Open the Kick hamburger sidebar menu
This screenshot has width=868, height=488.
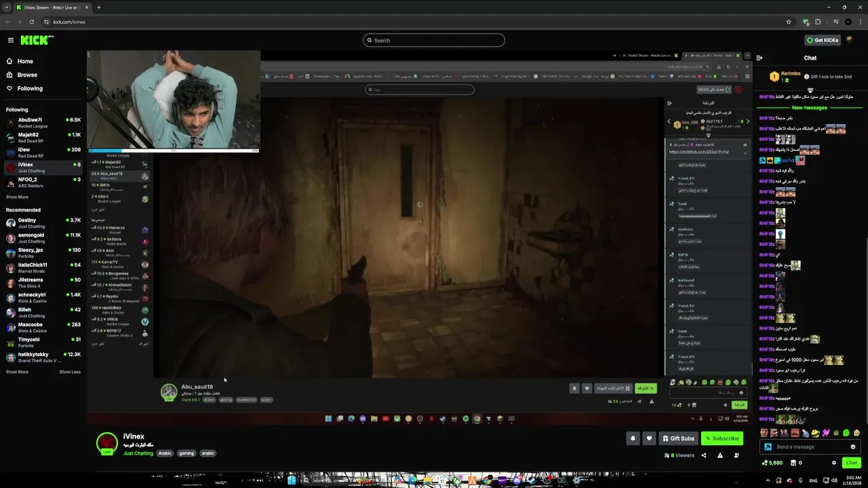pos(10,40)
